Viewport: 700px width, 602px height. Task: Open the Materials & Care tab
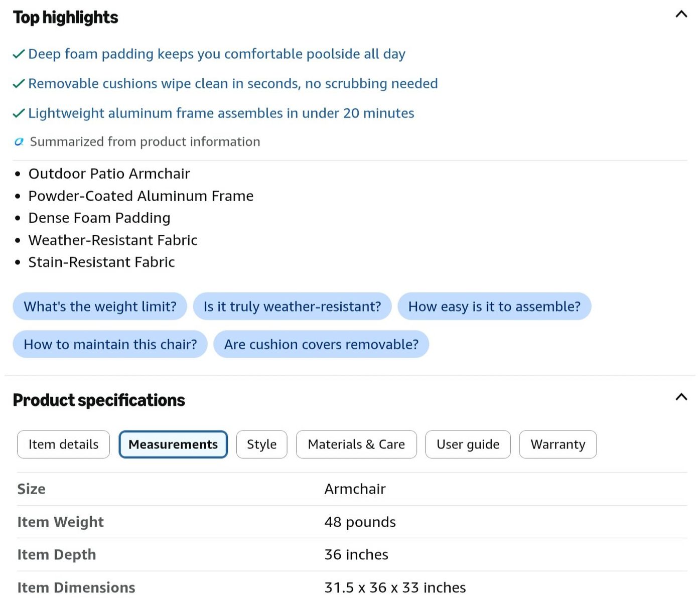356,444
